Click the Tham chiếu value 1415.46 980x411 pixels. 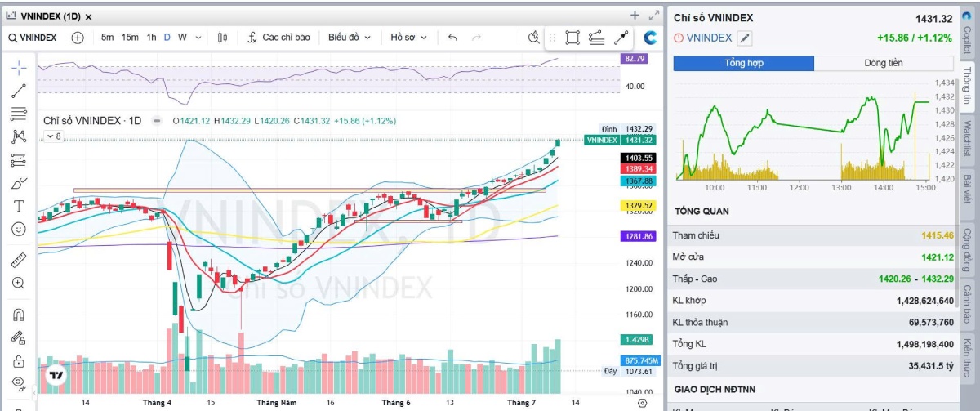point(938,235)
